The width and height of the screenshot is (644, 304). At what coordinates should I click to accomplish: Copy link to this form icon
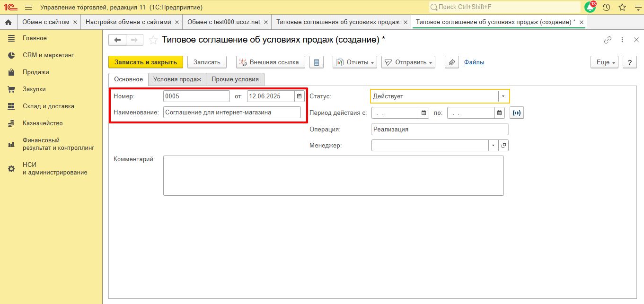tap(608, 40)
